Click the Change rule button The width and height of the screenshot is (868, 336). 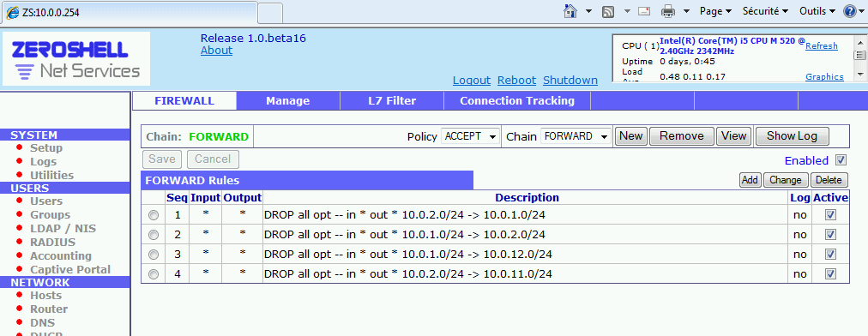[786, 180]
